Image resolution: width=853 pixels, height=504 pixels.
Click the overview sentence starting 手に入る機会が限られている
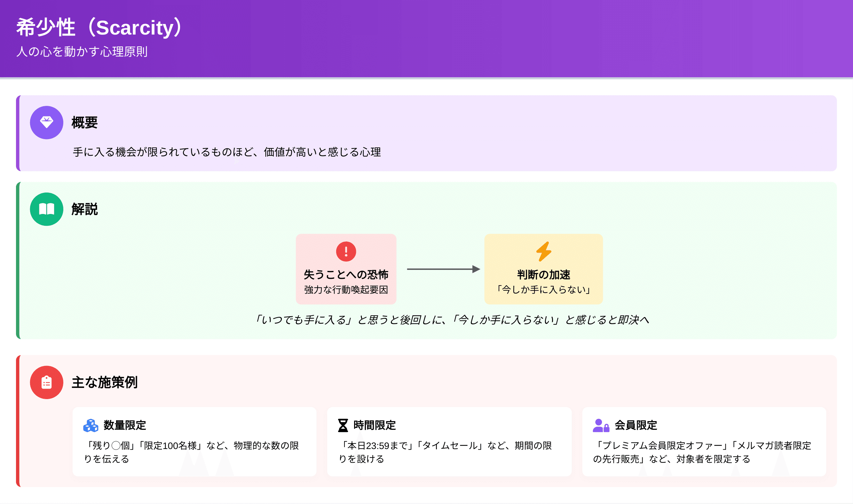226,152
